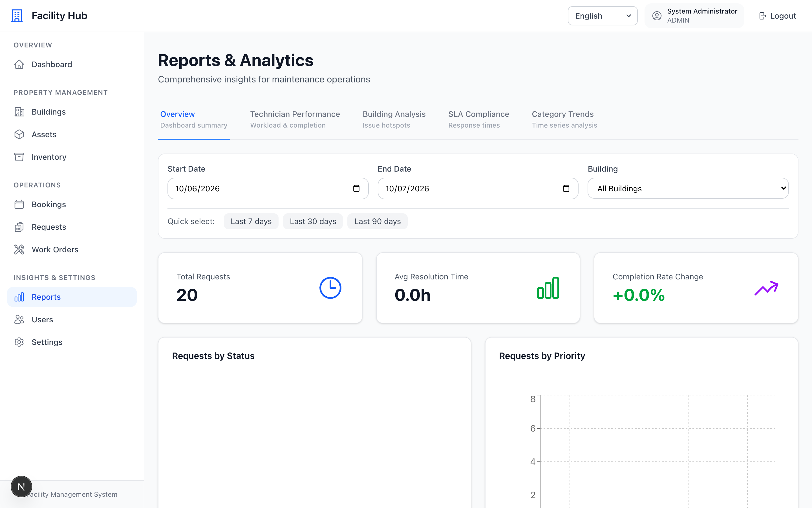Click the purple trend arrow on Completion Rate card
This screenshot has height=508, width=812.
pos(766,288)
